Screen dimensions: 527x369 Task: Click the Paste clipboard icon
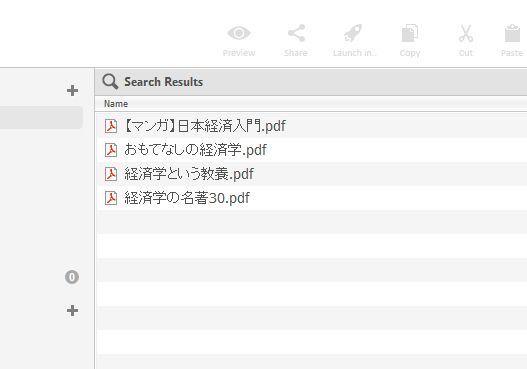tap(512, 33)
